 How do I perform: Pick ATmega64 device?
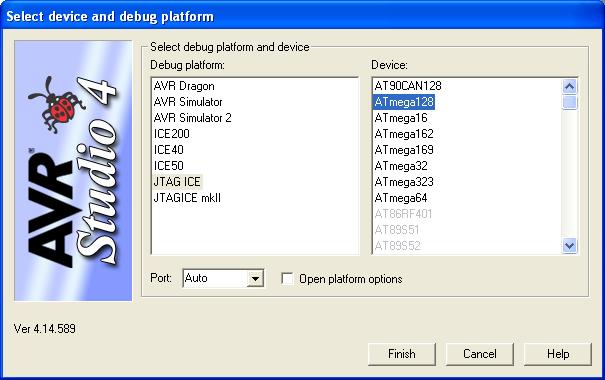tap(401, 198)
